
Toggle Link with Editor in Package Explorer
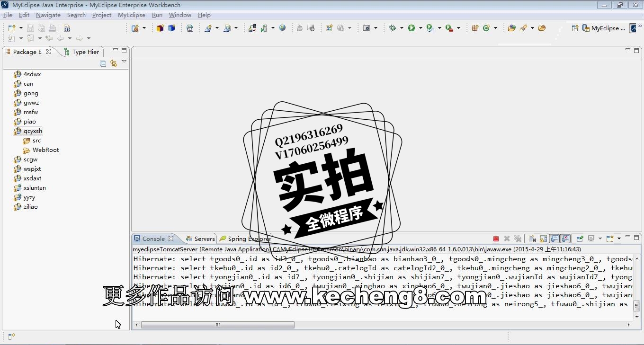pyautogui.click(x=114, y=63)
